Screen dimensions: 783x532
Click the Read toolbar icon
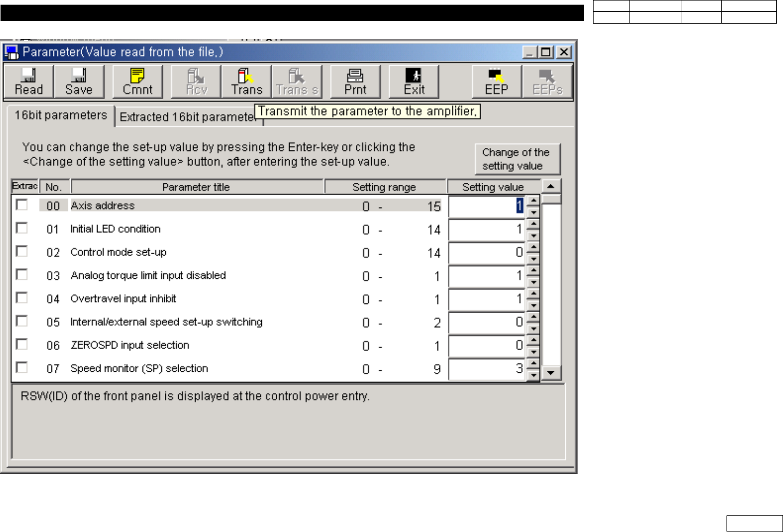coord(29,81)
